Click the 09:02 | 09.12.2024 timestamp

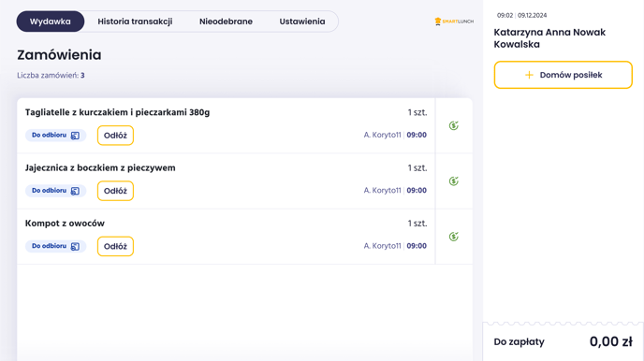tap(521, 15)
